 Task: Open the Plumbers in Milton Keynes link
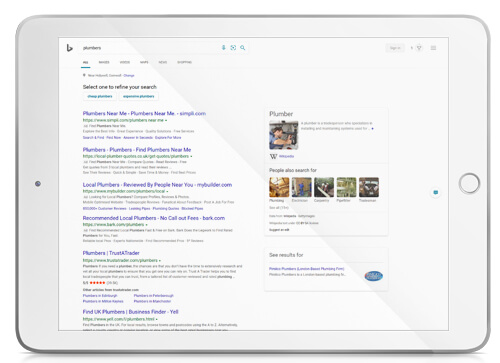[103, 301]
